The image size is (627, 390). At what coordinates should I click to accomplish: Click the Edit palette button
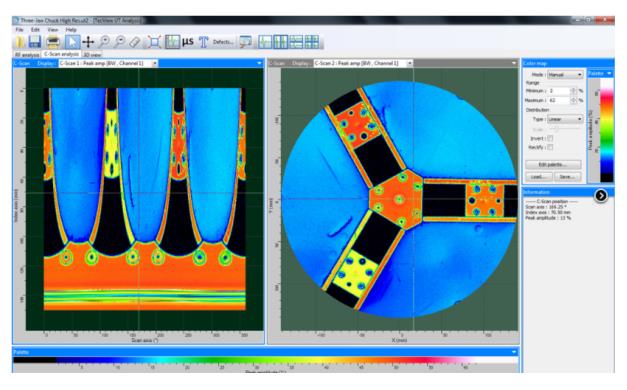pos(553,164)
